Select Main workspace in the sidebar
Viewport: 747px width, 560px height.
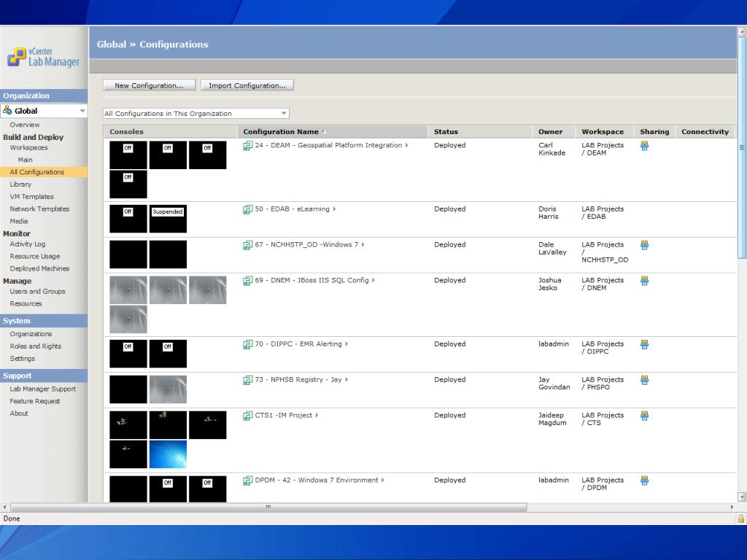coord(26,160)
